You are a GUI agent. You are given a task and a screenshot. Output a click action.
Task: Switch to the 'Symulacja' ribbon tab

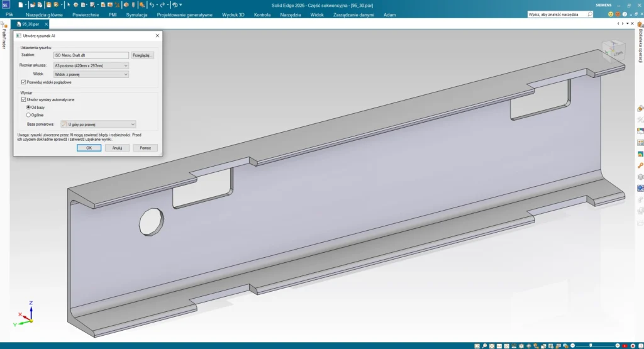point(136,14)
